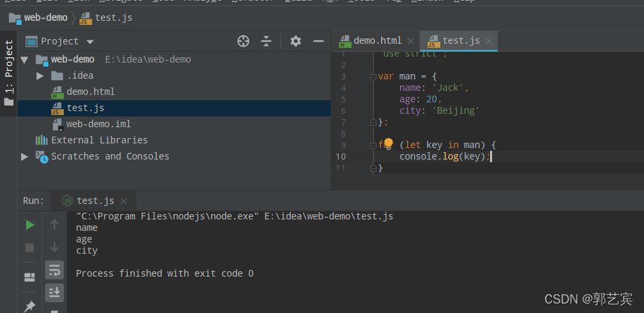Click the restore layout icon in run panel

30,277
